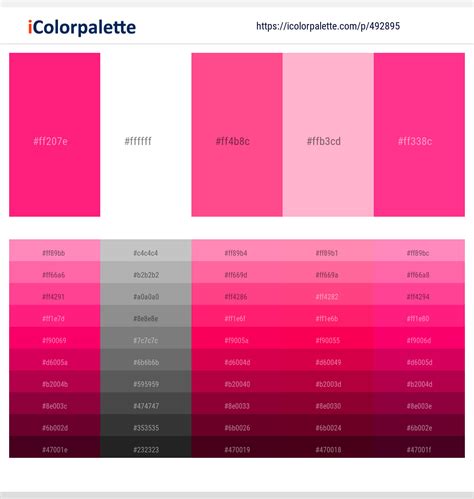Choose the #6b002e shade cell
Viewport: 474px width, 499px height.
tap(419, 425)
